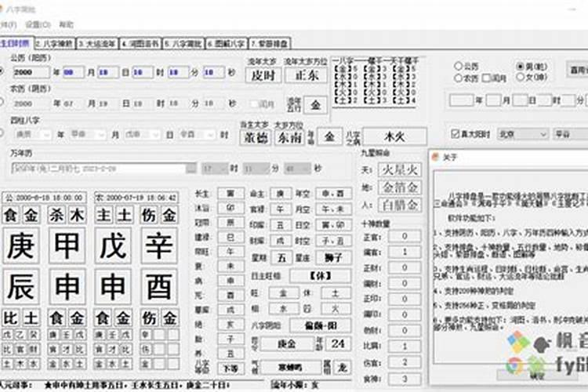Open the district dropdown right of 北京
The height and width of the screenshot is (392, 588).
(x=571, y=134)
